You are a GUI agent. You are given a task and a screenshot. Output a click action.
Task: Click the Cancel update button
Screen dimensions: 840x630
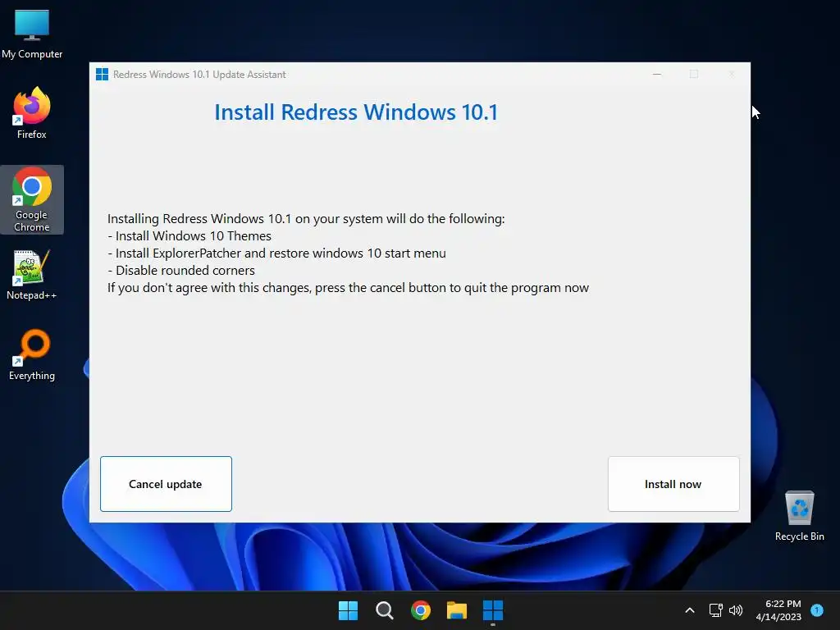click(x=166, y=484)
